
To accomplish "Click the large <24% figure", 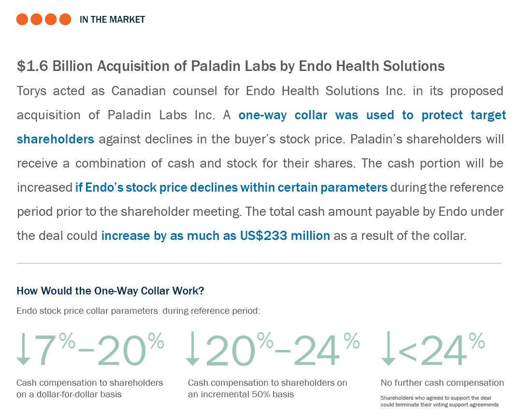I will coord(441,350).
